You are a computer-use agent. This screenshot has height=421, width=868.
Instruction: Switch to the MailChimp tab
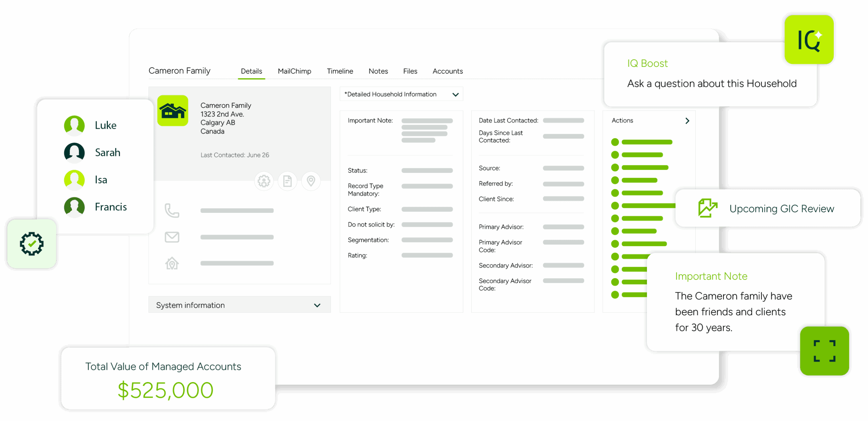294,71
